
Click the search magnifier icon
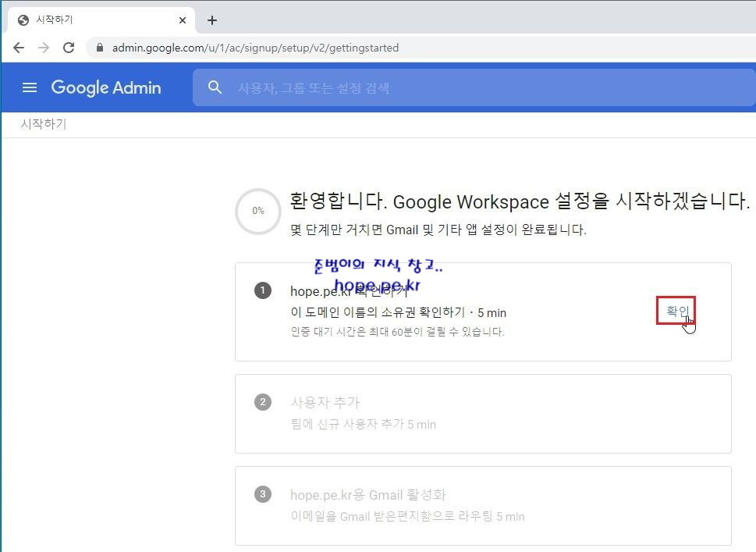tap(215, 87)
